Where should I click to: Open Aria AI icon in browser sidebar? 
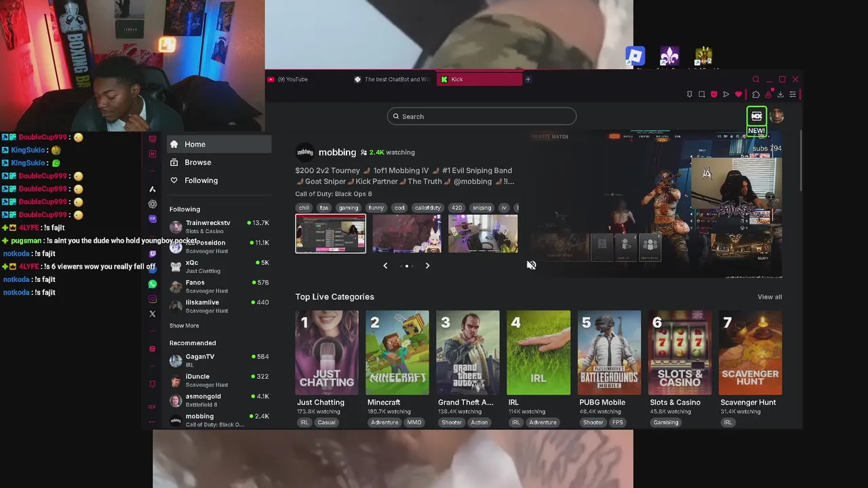pos(153,189)
